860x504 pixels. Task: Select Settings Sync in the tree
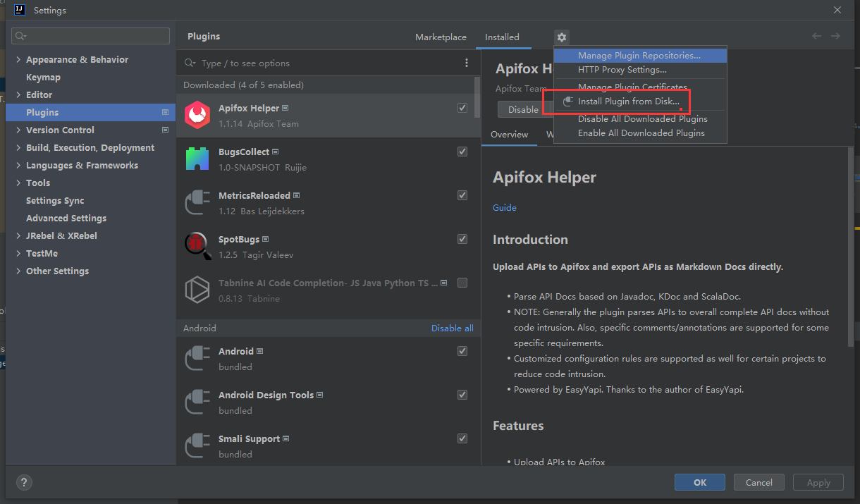(55, 201)
